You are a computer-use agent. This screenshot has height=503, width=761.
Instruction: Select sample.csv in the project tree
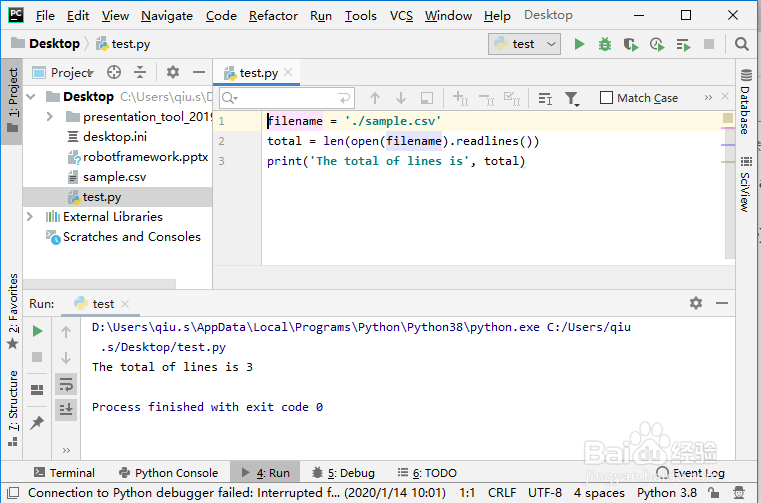(114, 177)
